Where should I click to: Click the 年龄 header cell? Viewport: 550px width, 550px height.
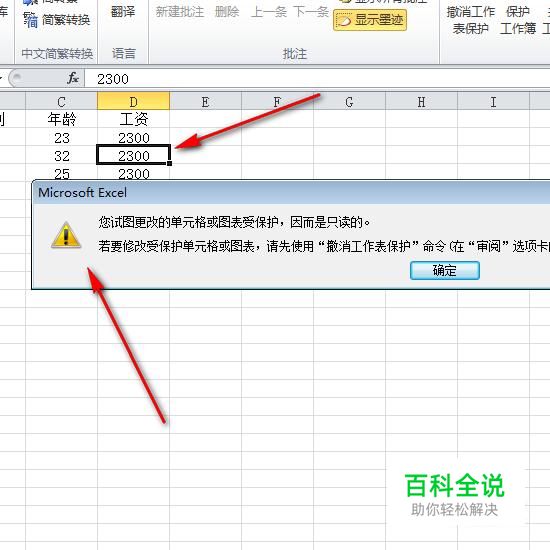pos(61,119)
